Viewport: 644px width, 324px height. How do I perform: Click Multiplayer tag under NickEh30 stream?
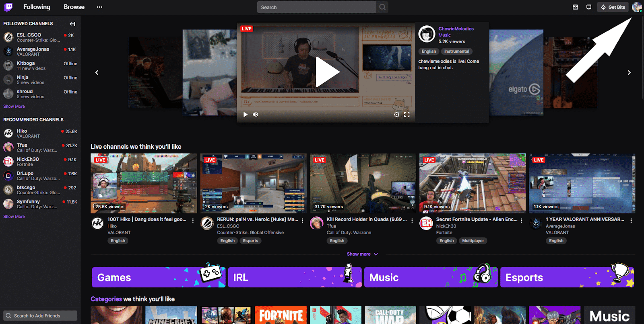point(473,241)
